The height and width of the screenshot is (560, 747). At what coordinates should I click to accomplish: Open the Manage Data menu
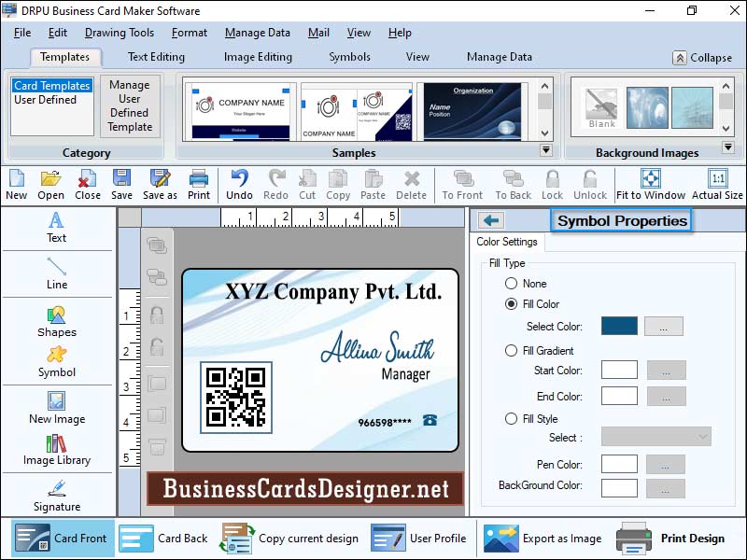(x=257, y=32)
